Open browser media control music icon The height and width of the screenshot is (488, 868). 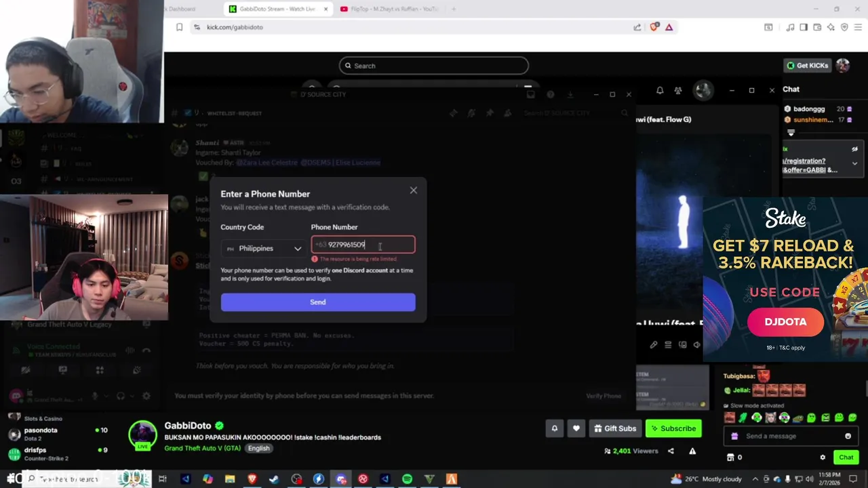[x=790, y=27]
